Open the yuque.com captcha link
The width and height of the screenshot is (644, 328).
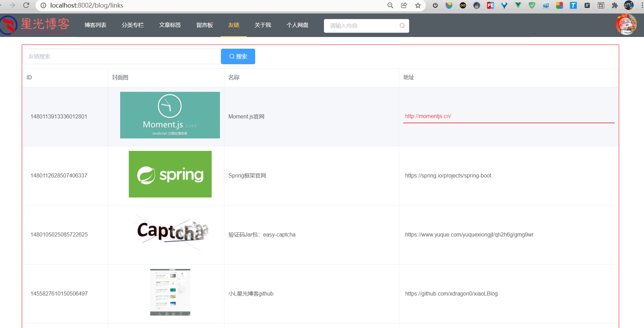coord(469,235)
